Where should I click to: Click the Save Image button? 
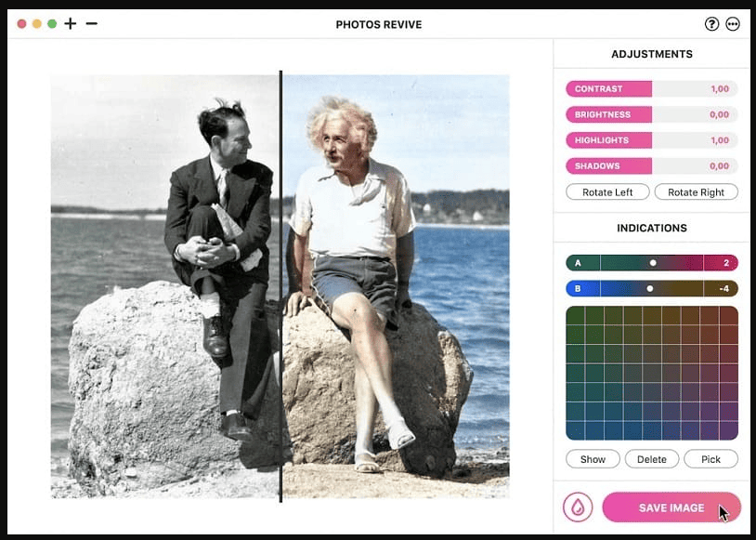pos(671,507)
